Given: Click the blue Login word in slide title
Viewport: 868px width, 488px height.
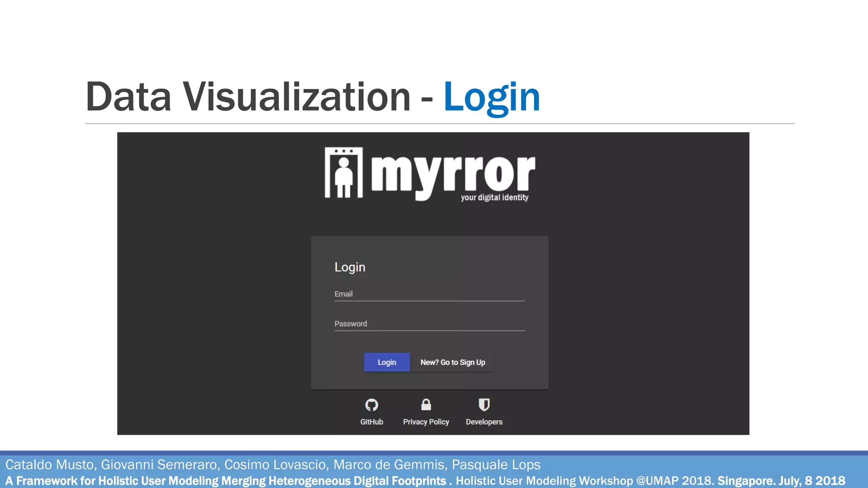Looking at the screenshot, I should 492,97.
